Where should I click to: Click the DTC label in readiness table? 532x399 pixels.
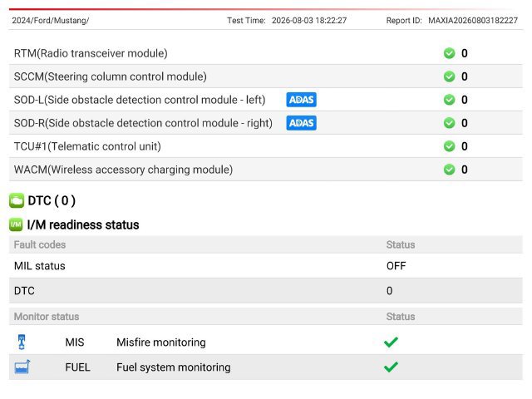24,291
